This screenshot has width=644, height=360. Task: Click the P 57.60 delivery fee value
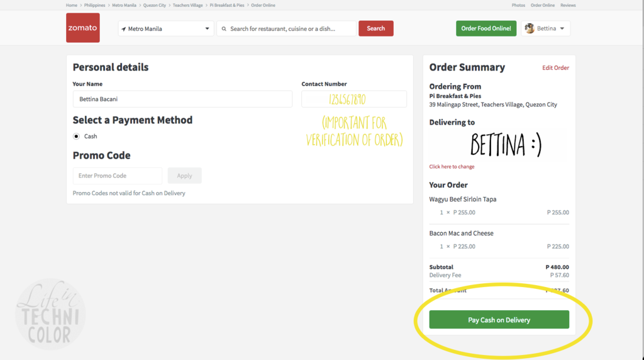[x=559, y=275]
